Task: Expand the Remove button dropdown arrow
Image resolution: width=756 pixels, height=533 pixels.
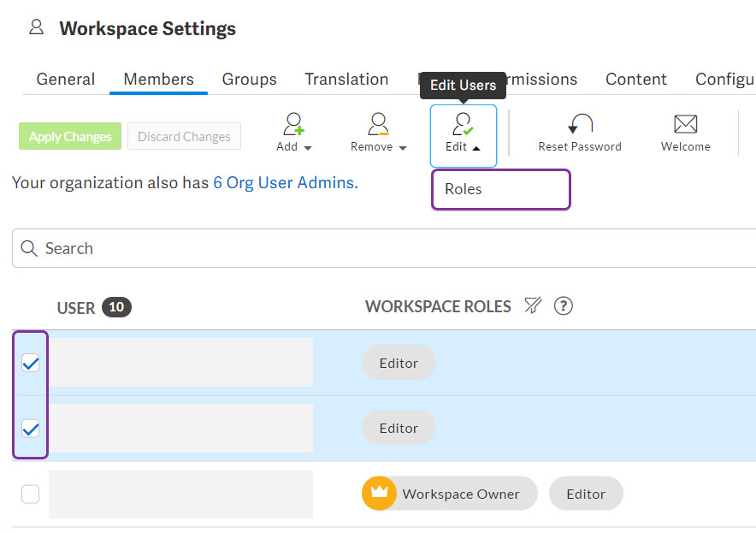Action: pyautogui.click(x=402, y=146)
